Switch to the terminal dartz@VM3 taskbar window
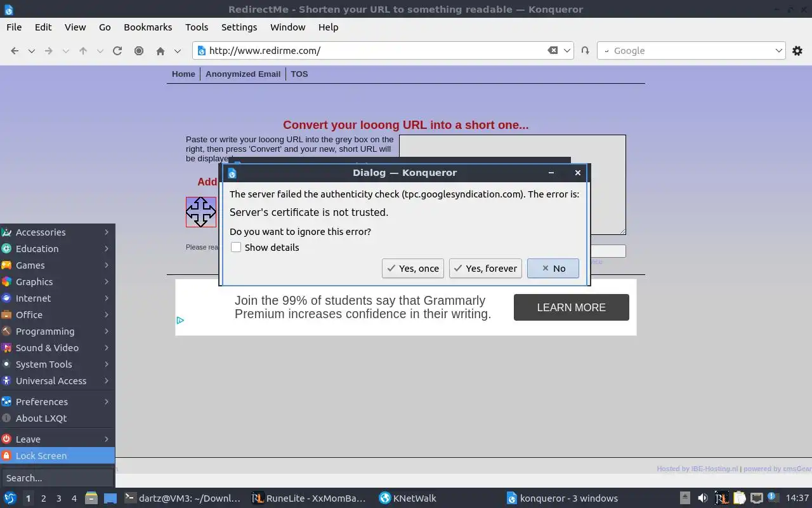 pyautogui.click(x=182, y=498)
